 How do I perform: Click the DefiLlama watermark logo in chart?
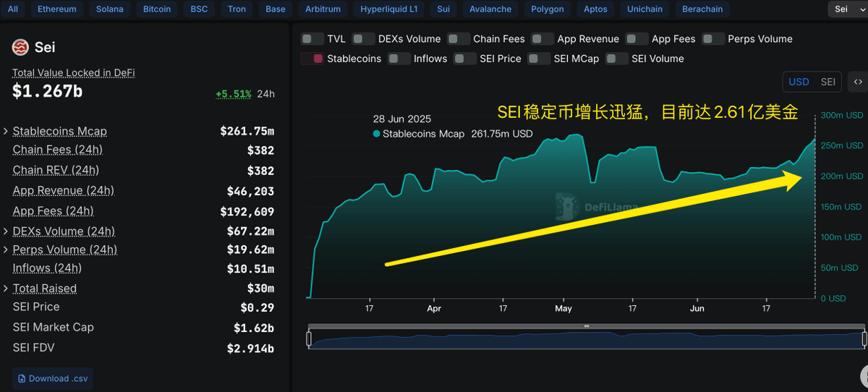point(565,206)
